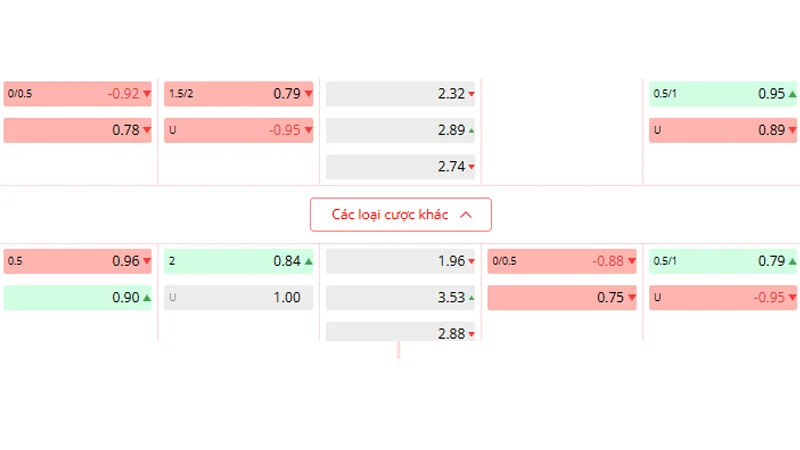Pick the 0.5 handicap odds at 0.96
The width and height of the screenshot is (800, 450).
pos(78,261)
